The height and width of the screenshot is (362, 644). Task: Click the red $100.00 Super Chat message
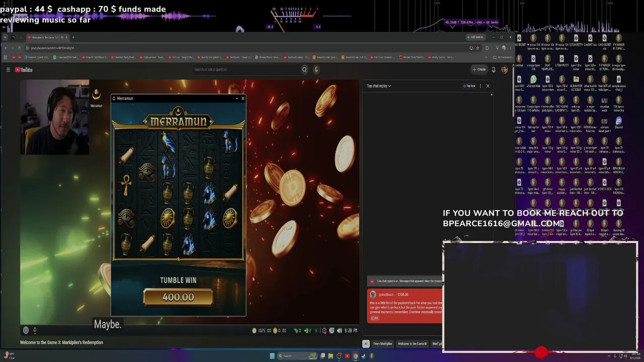[x=405, y=306]
